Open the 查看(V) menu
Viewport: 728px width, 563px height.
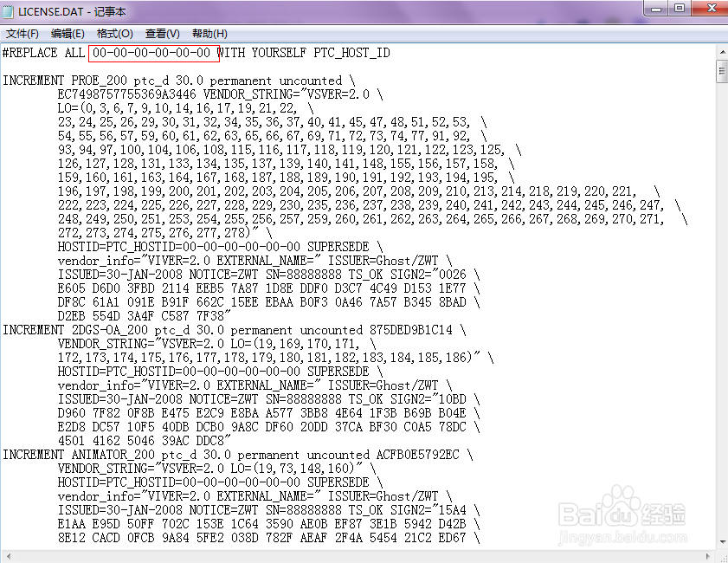[x=163, y=34]
